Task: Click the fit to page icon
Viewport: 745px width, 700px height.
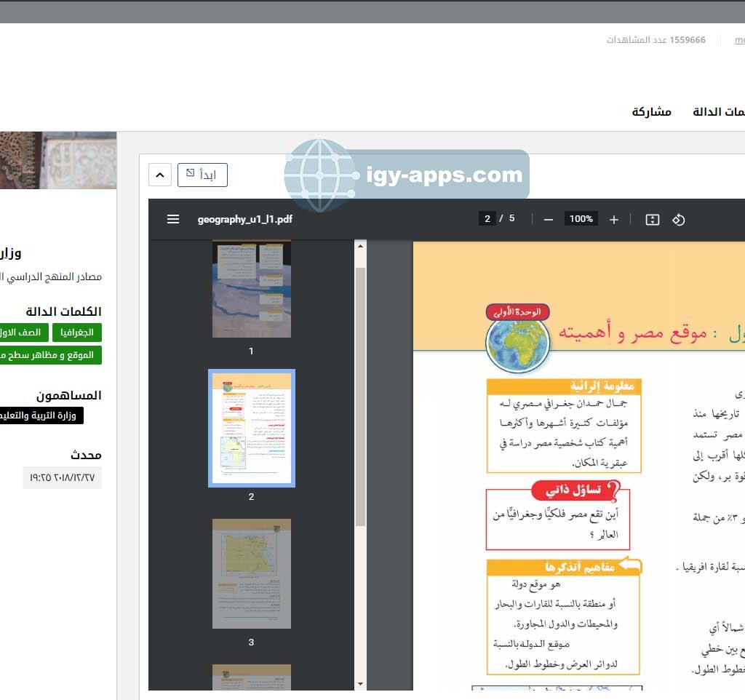Action: coord(653,219)
